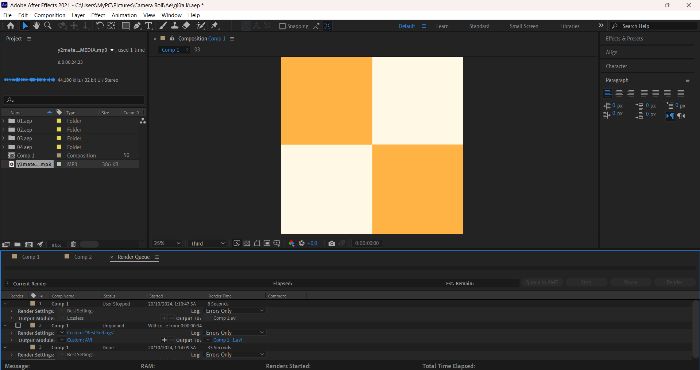Toggle the left-to-right text direction icon
Image resolution: width=700 pixels, height=370 pixels.
click(x=670, y=115)
